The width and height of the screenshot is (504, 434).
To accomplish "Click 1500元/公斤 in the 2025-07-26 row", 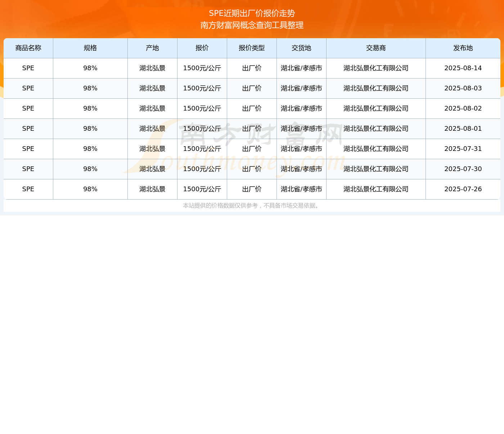I will (202, 189).
